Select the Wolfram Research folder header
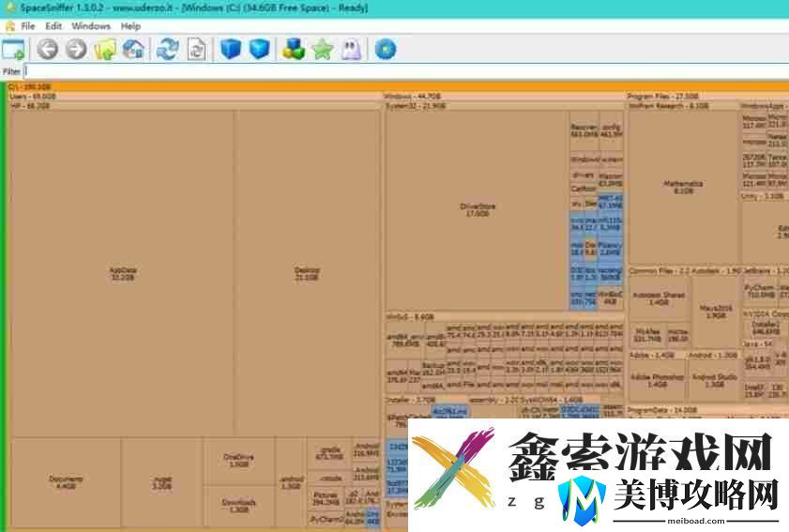The width and height of the screenshot is (789, 532). (683, 106)
